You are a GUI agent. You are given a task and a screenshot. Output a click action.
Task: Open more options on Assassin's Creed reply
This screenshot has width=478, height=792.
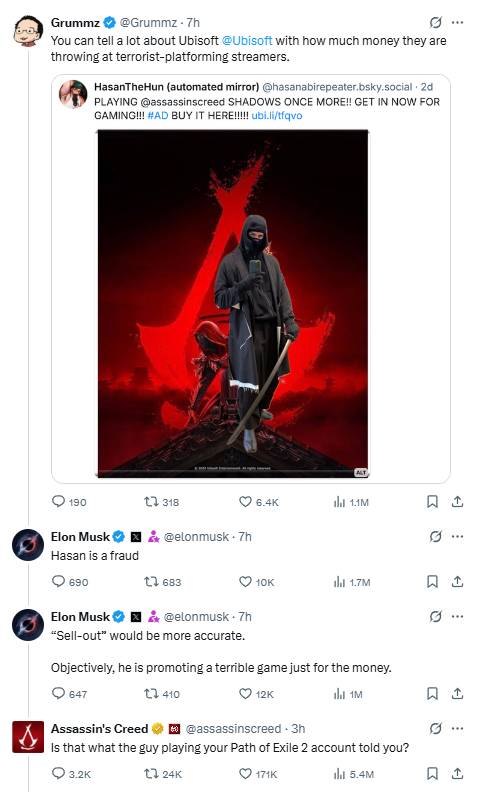(457, 728)
